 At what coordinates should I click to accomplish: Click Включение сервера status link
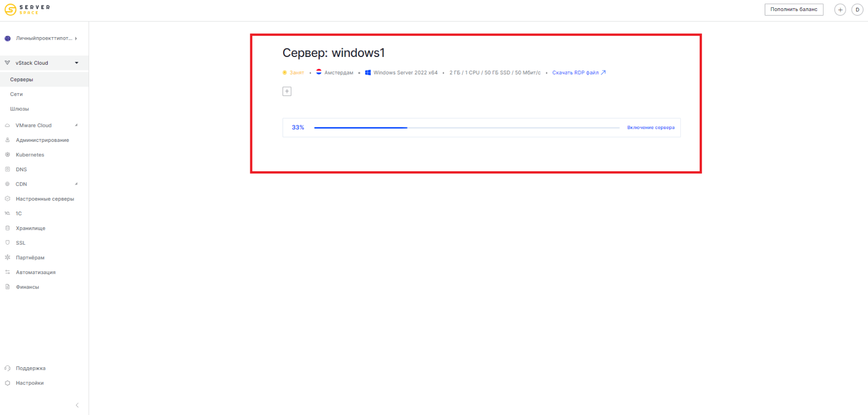pyautogui.click(x=651, y=127)
